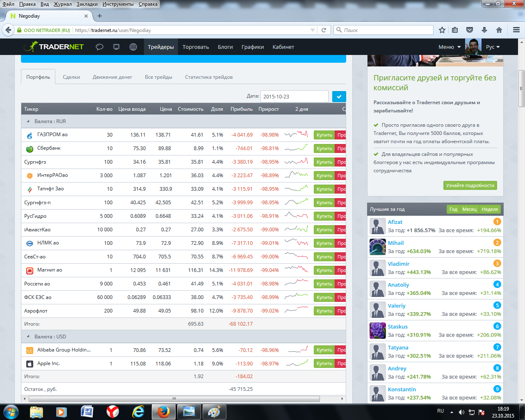Select the Год ranking filter
This screenshot has width=525, height=420.
point(453,209)
